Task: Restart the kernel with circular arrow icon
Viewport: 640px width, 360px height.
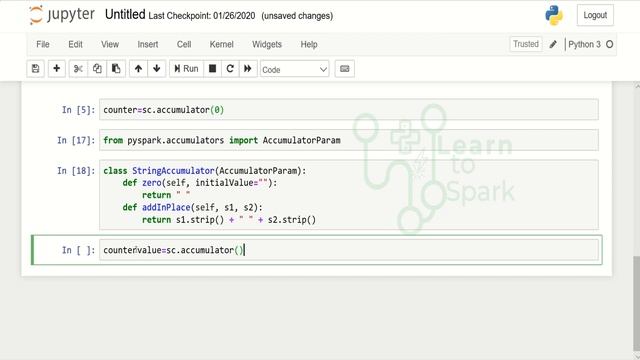Action: pyautogui.click(x=230, y=69)
